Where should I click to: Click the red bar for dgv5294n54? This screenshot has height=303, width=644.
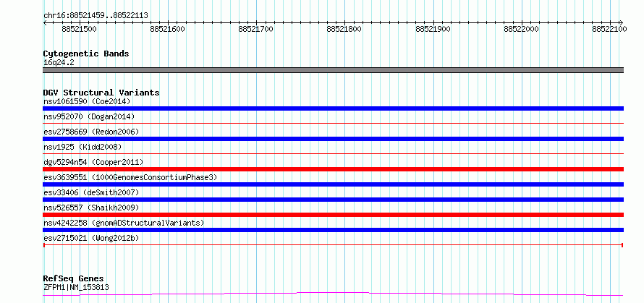(333, 169)
